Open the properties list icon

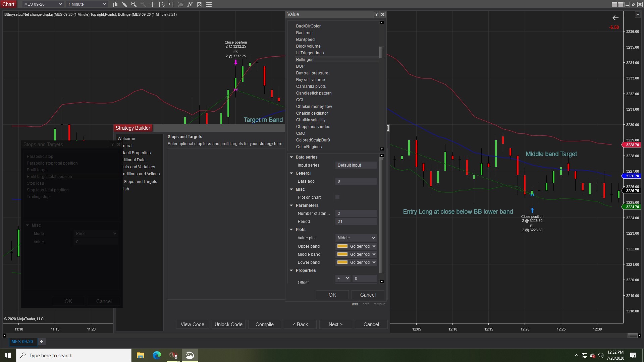tap(209, 4)
